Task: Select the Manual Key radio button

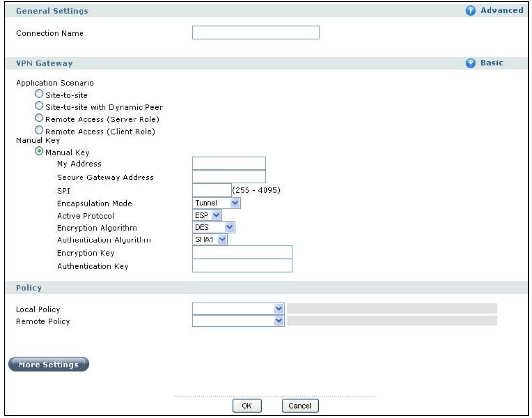Action: point(39,151)
